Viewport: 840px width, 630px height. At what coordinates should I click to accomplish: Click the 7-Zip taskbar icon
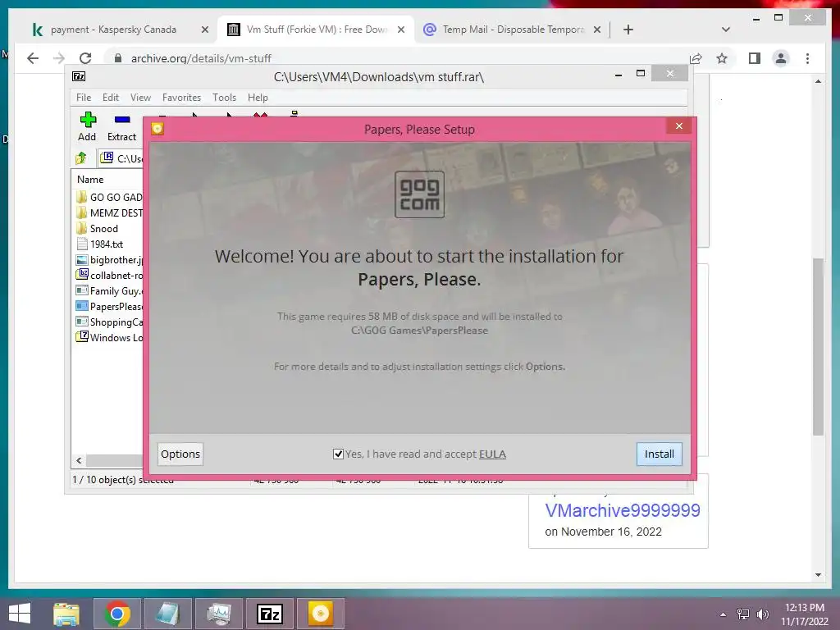point(269,614)
